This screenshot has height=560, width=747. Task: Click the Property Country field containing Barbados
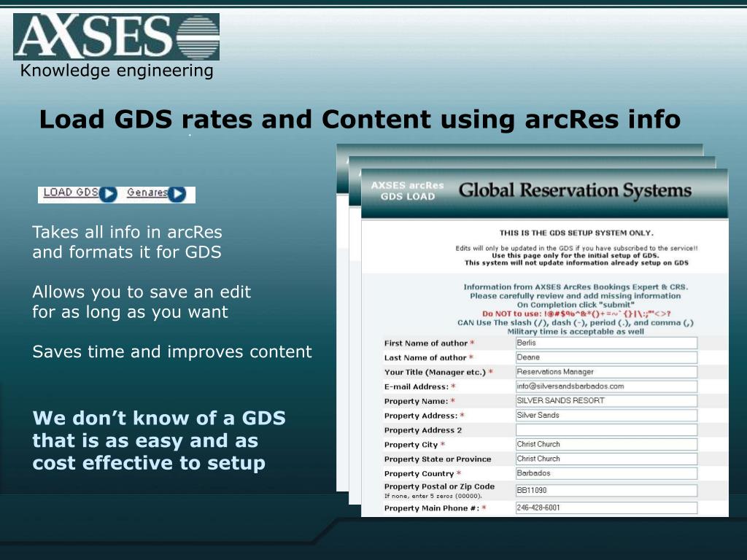tap(606, 473)
